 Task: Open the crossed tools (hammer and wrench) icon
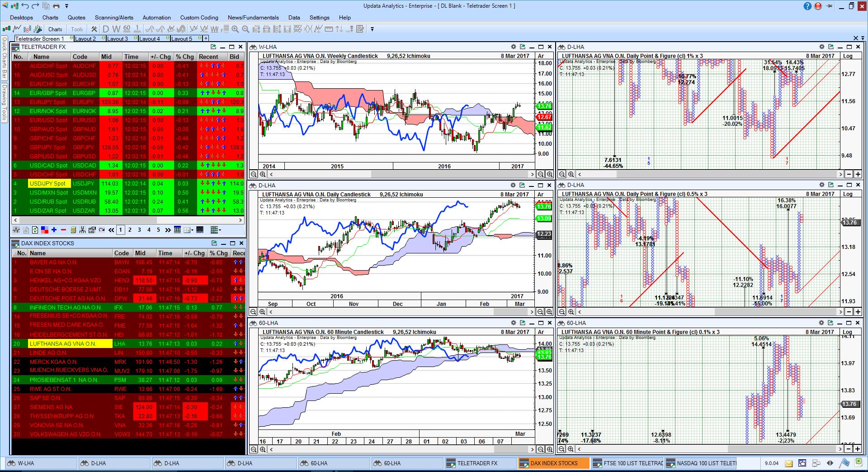[x=94, y=29]
